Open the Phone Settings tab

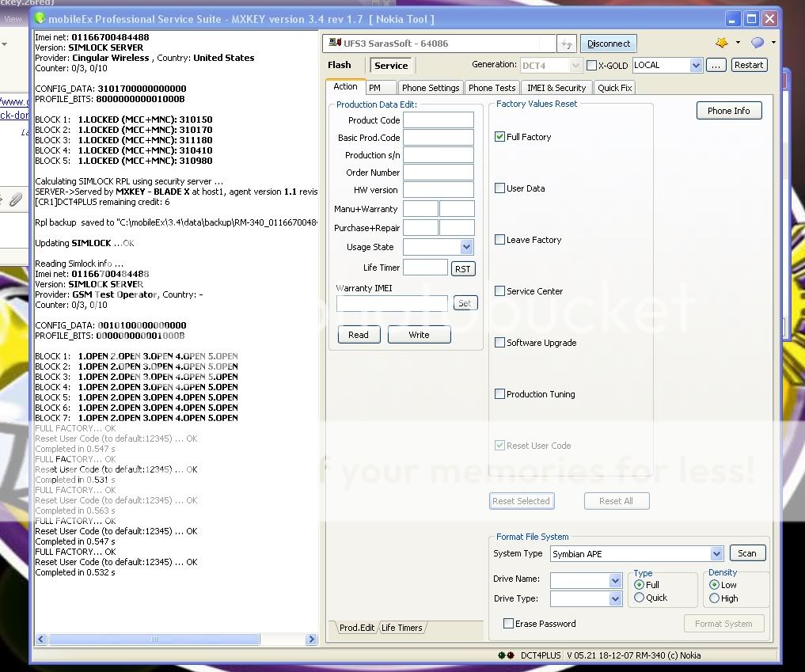pyautogui.click(x=430, y=88)
